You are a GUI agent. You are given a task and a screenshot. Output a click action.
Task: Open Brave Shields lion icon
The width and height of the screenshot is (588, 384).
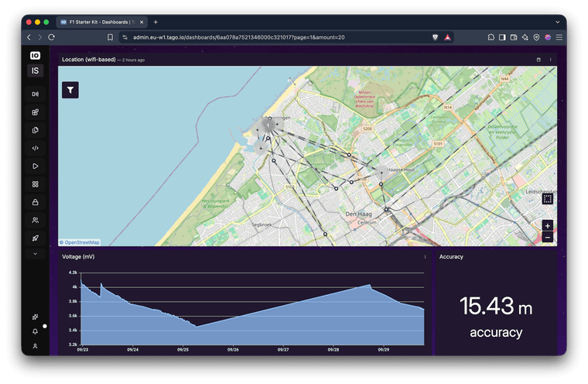(x=435, y=37)
